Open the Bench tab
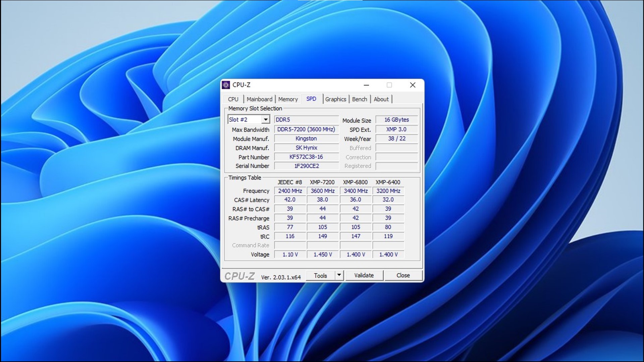The height and width of the screenshot is (362, 644). (360, 99)
